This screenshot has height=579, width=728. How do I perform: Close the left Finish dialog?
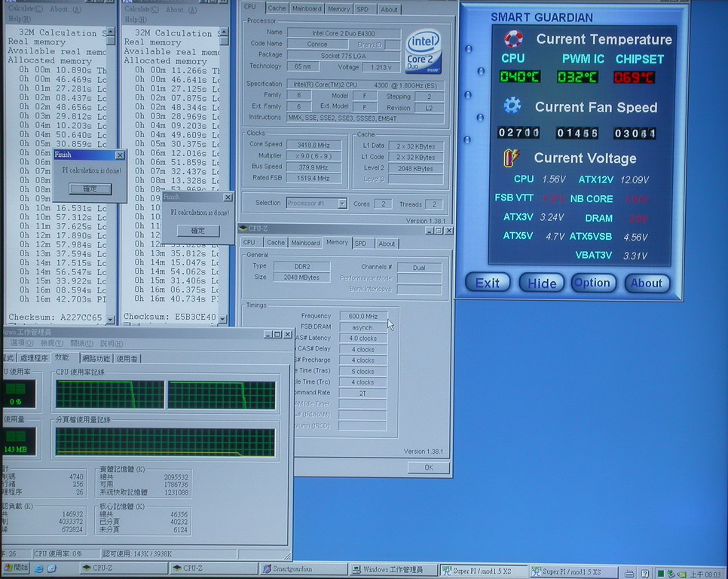[120, 155]
